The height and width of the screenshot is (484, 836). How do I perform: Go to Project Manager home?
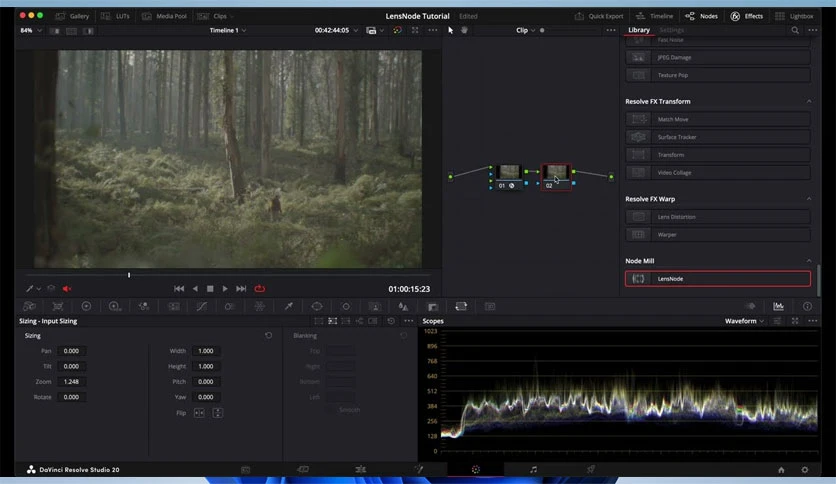pos(781,470)
